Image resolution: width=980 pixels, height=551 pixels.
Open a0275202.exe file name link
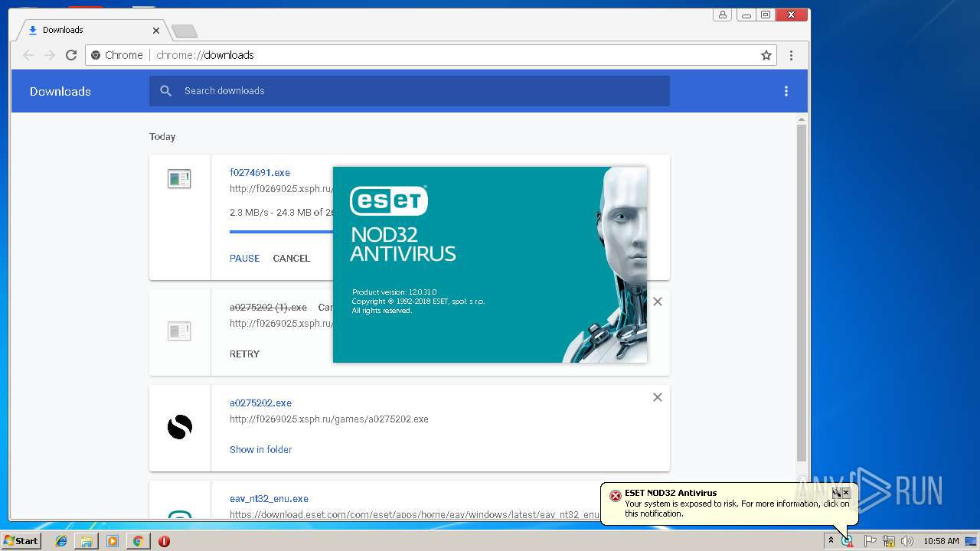[261, 403]
